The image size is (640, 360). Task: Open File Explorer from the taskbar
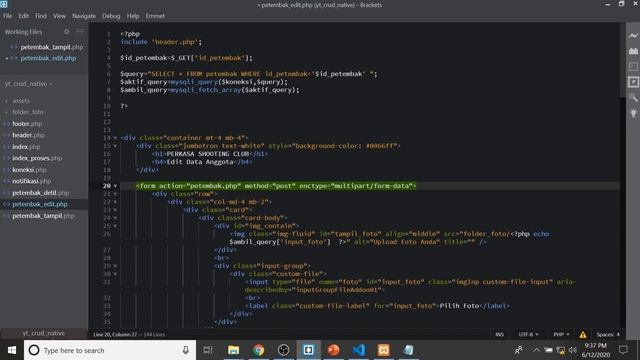tap(233, 350)
